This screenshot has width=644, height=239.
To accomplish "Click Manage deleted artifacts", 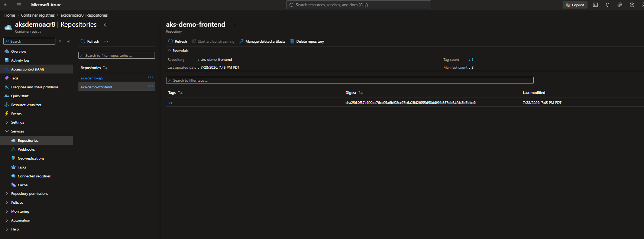I will pos(262,42).
